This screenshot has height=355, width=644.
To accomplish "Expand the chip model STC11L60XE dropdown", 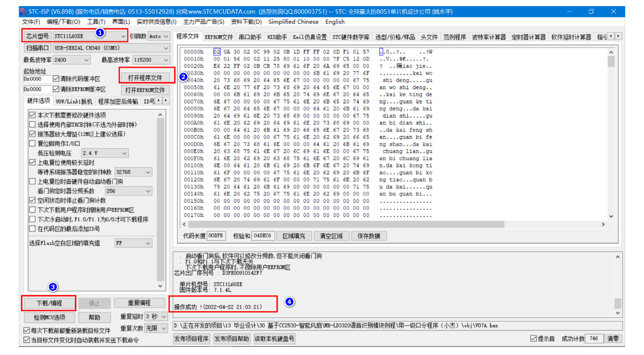I will coord(123,36).
